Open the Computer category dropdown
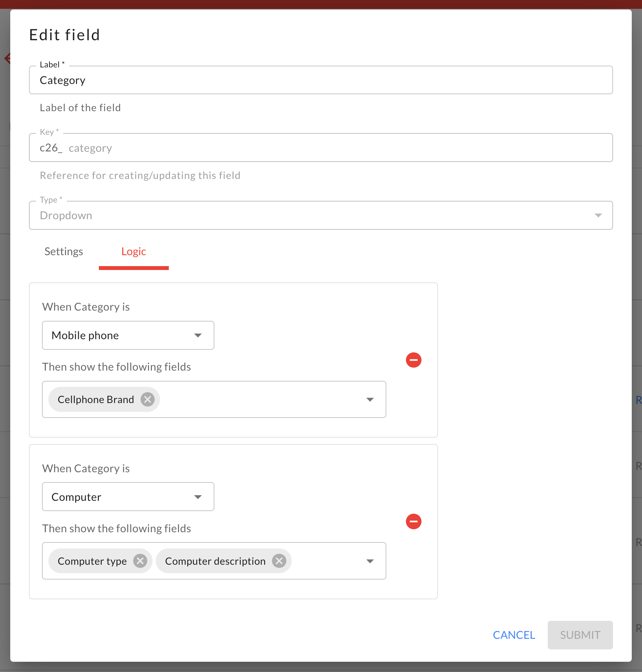This screenshot has height=672, width=642. [x=128, y=497]
